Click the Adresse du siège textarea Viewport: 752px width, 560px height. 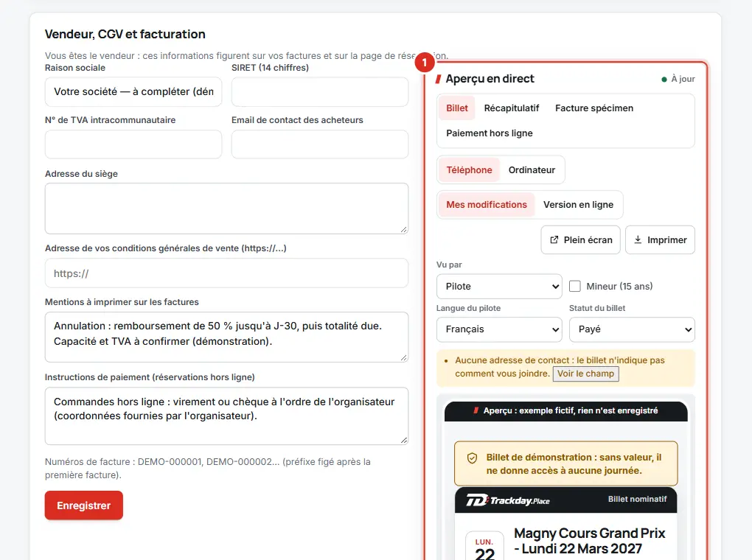[226, 209]
